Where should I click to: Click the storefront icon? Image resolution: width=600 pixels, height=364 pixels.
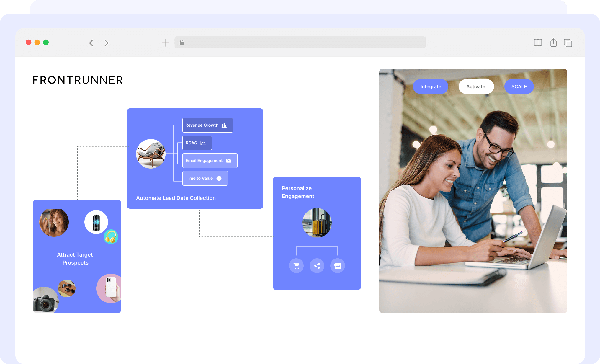point(338,266)
